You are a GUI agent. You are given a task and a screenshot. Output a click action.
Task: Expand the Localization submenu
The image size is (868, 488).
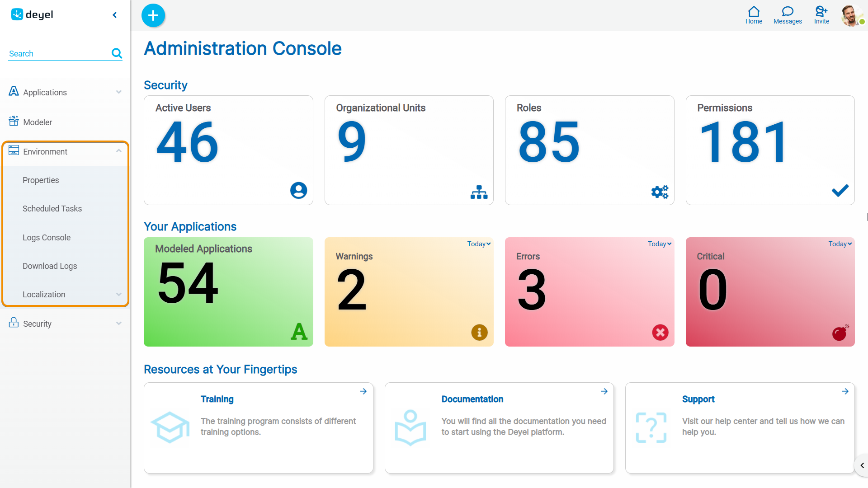tap(118, 294)
